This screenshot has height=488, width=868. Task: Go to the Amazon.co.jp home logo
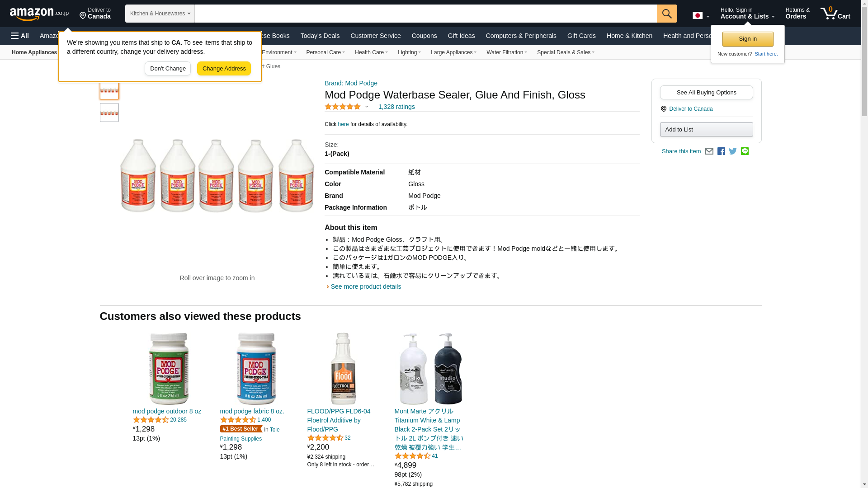click(x=39, y=14)
